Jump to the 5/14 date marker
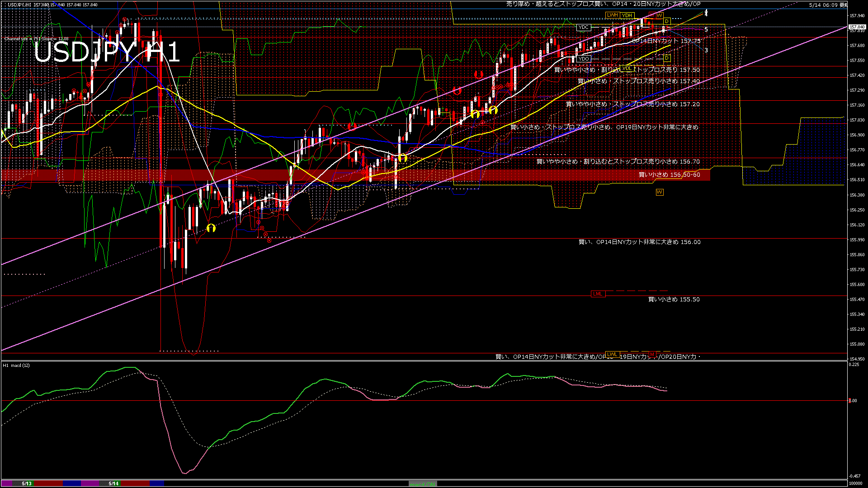The height and width of the screenshot is (488, 868). point(113,483)
